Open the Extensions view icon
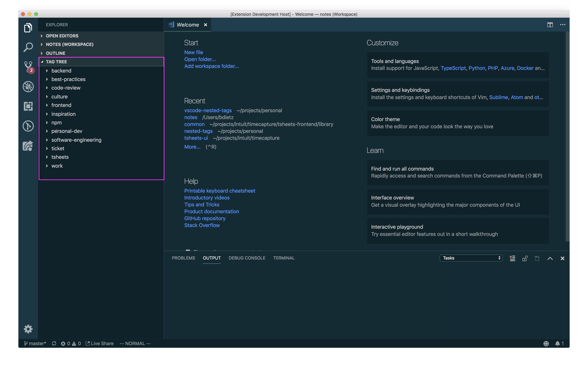The image size is (588, 374). click(x=28, y=106)
